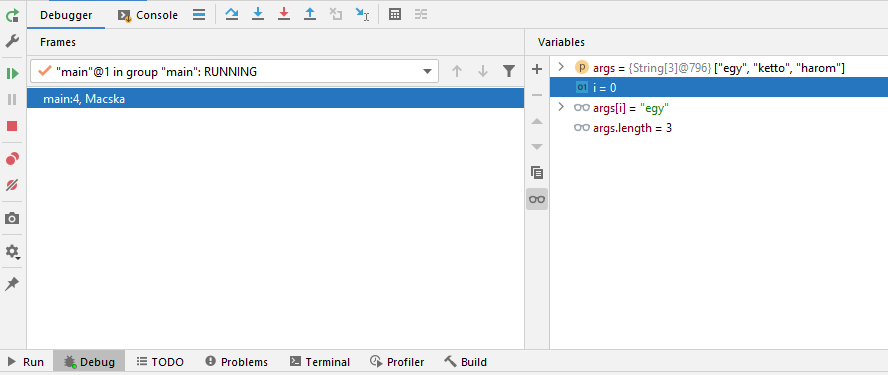Toggle the Pin Tab icon
The height and width of the screenshot is (375, 888).
pyautogui.click(x=12, y=284)
